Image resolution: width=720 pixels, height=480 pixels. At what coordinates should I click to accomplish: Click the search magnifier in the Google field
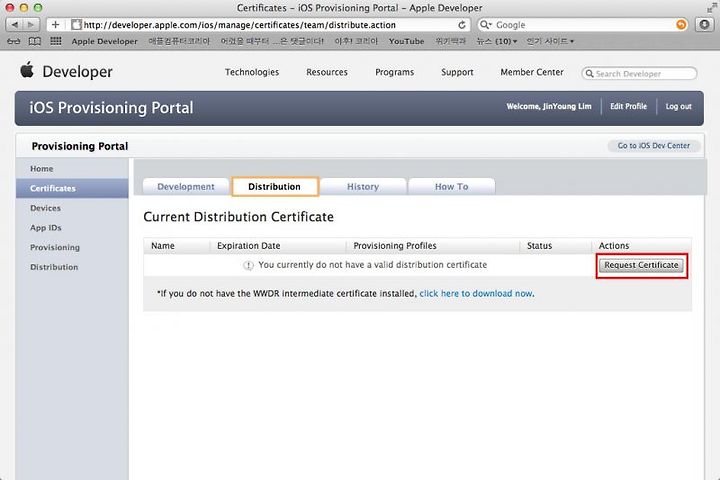click(x=485, y=24)
